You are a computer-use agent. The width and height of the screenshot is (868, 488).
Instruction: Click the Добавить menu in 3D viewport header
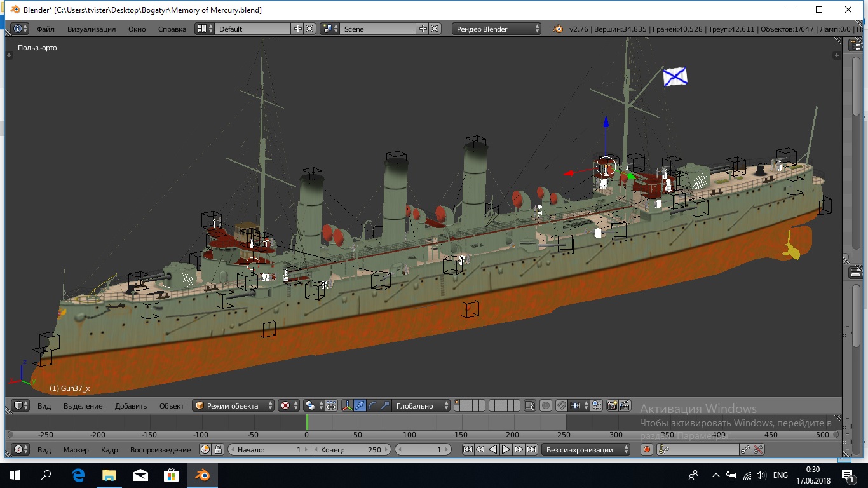coord(130,405)
